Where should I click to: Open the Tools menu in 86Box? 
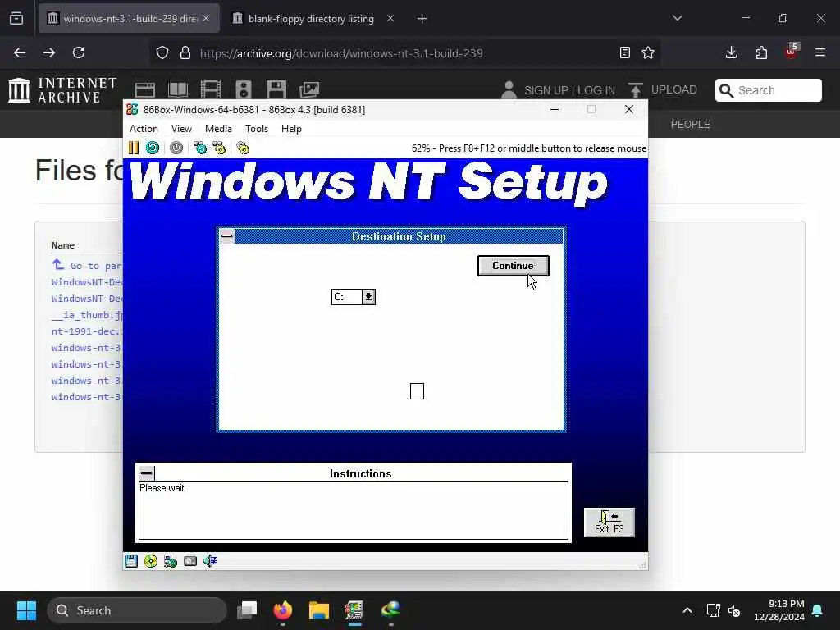(x=257, y=129)
